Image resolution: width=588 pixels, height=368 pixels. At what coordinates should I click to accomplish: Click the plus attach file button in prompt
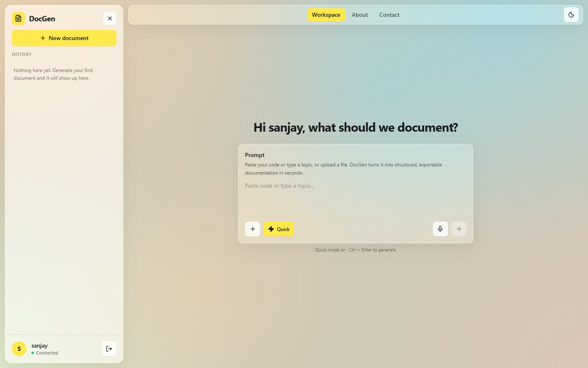pyautogui.click(x=252, y=229)
